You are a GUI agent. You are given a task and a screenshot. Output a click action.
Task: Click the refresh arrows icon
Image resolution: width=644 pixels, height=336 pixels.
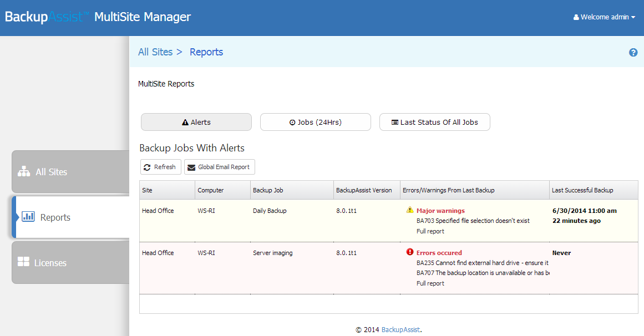click(x=147, y=167)
